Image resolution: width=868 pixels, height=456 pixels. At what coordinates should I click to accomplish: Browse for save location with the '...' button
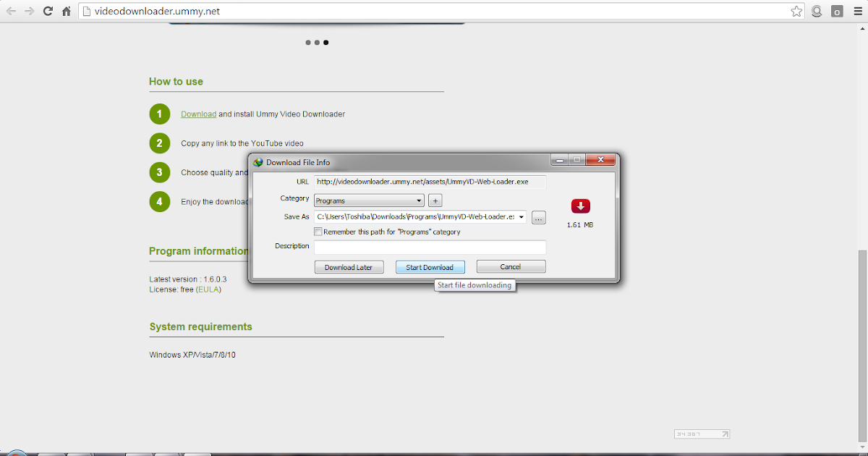pyautogui.click(x=539, y=217)
